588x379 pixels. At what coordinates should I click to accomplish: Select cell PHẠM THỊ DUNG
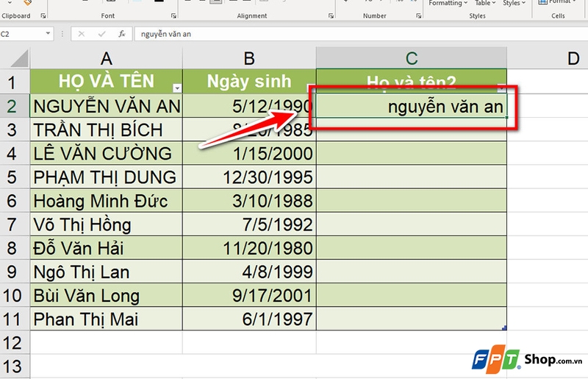[106, 177]
